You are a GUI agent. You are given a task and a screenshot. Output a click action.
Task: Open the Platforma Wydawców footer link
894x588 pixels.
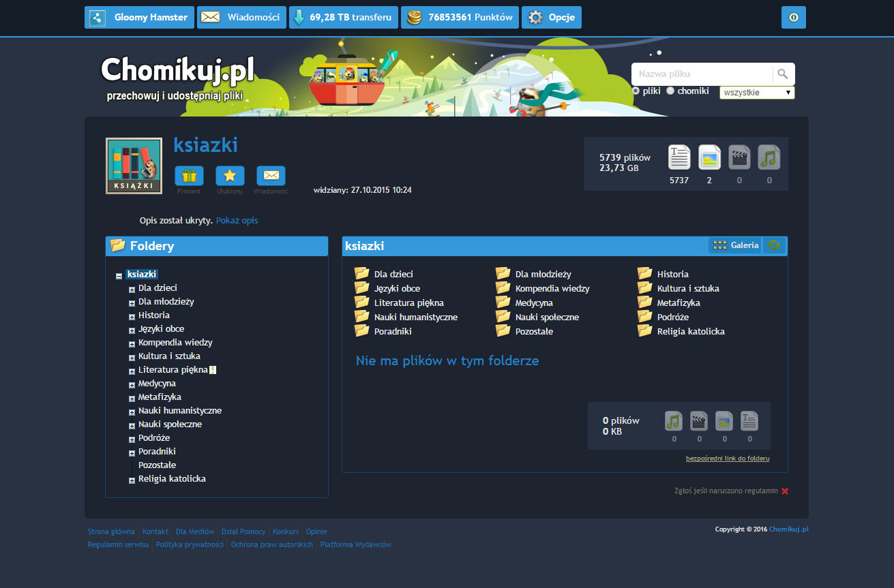coord(356,544)
